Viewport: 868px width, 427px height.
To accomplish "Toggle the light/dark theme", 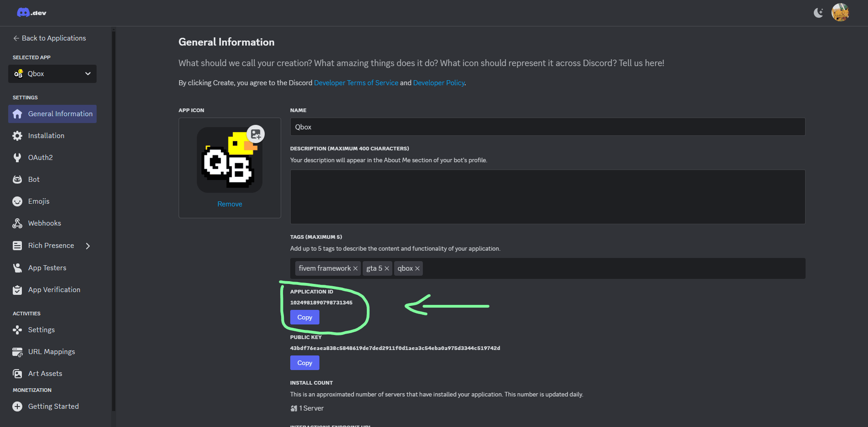I will (818, 12).
